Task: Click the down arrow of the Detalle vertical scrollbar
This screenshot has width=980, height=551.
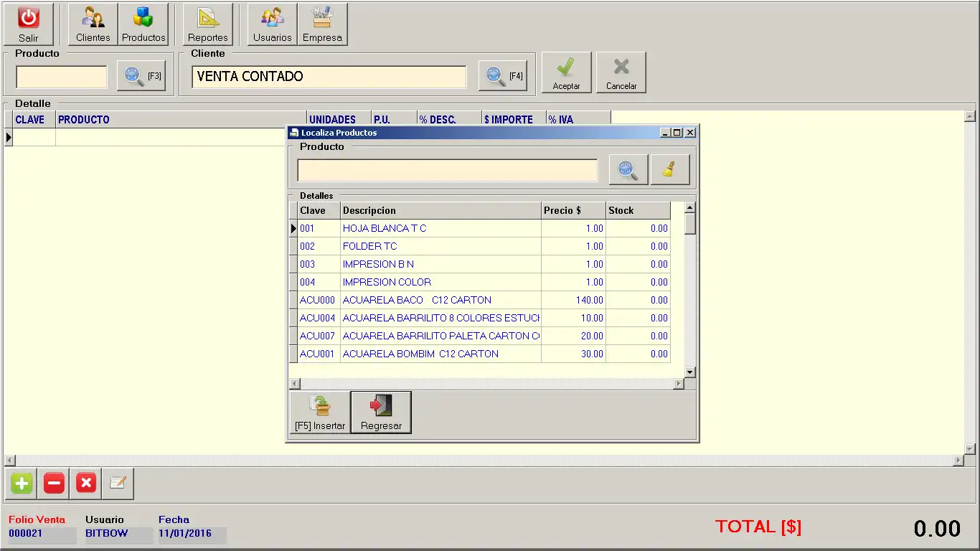Action: [970, 449]
